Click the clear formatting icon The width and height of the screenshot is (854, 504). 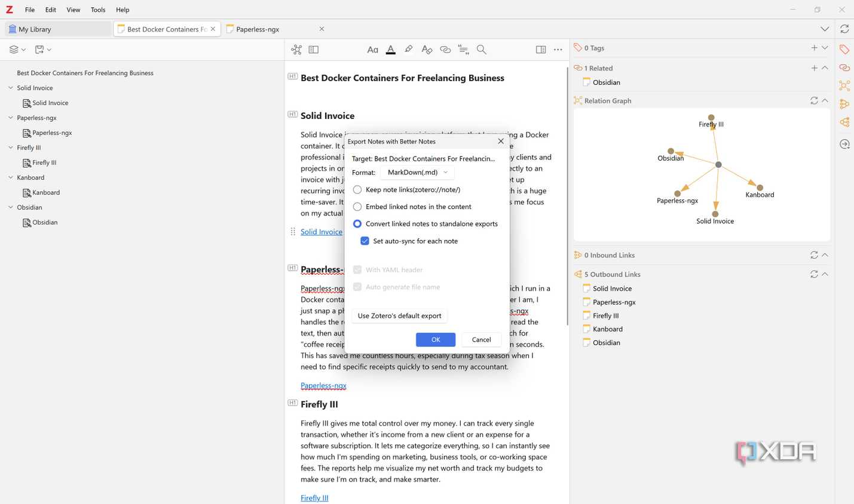point(427,50)
